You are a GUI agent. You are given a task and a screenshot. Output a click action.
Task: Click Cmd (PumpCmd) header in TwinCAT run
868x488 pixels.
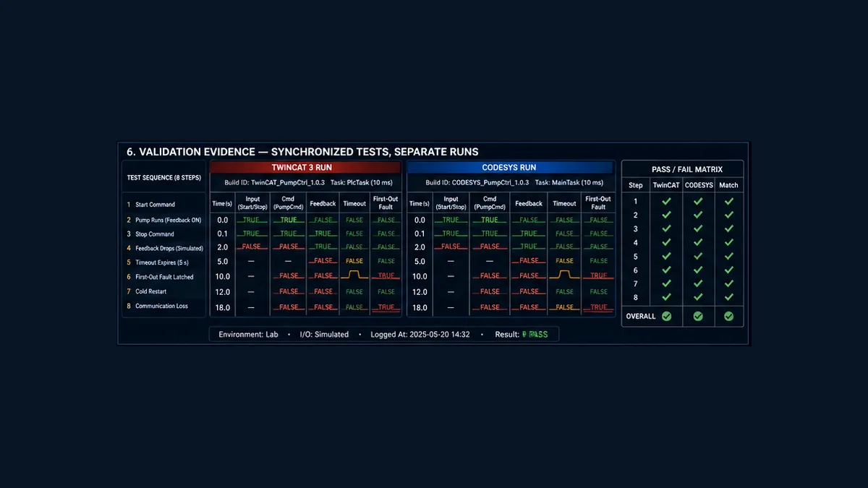point(288,203)
